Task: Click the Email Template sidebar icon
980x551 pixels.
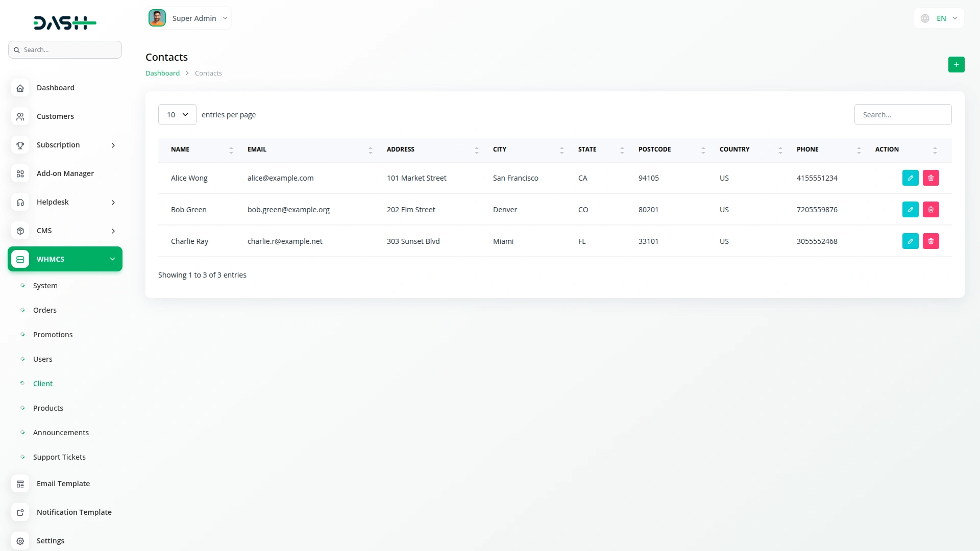Action: pyautogui.click(x=20, y=484)
